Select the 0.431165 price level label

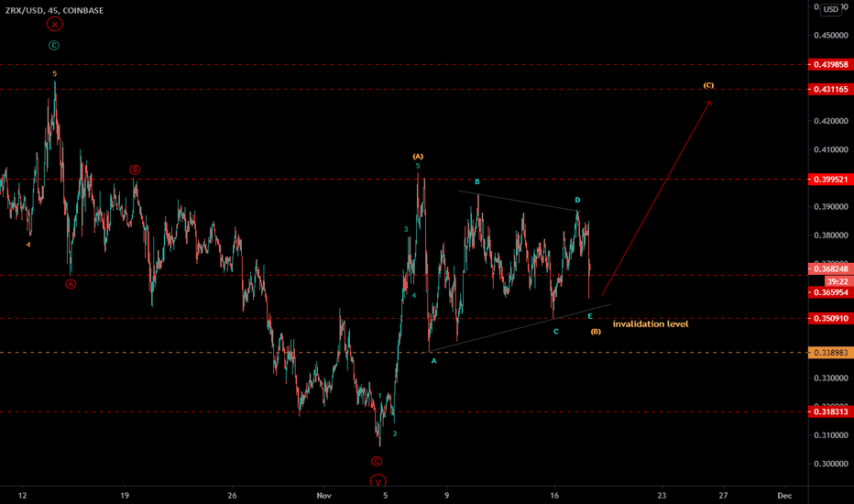830,89
